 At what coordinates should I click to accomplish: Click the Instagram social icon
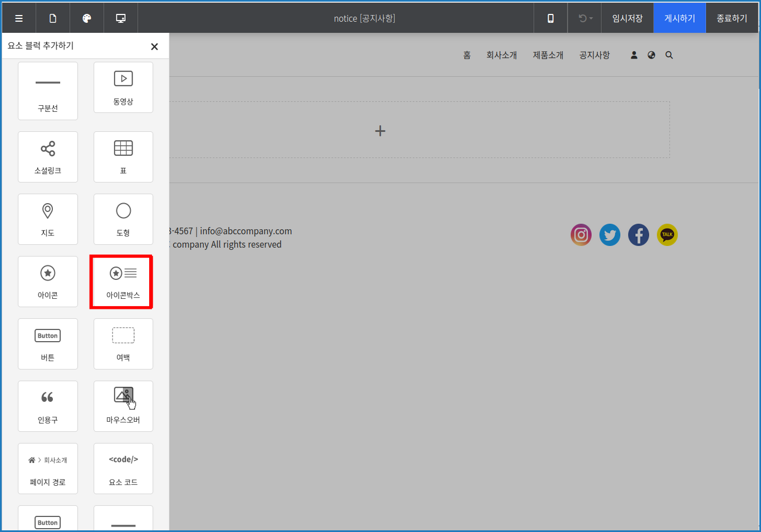(581, 234)
